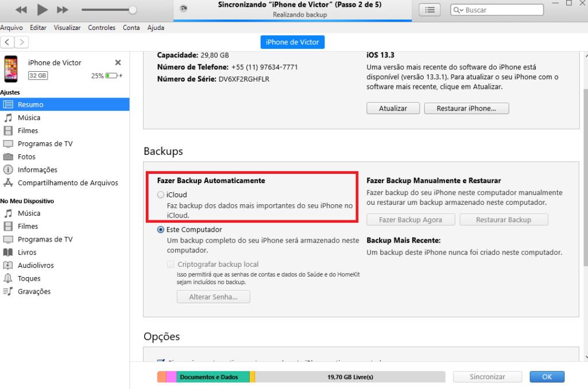Eject iPhone de Victor using the X icon

tap(118, 63)
